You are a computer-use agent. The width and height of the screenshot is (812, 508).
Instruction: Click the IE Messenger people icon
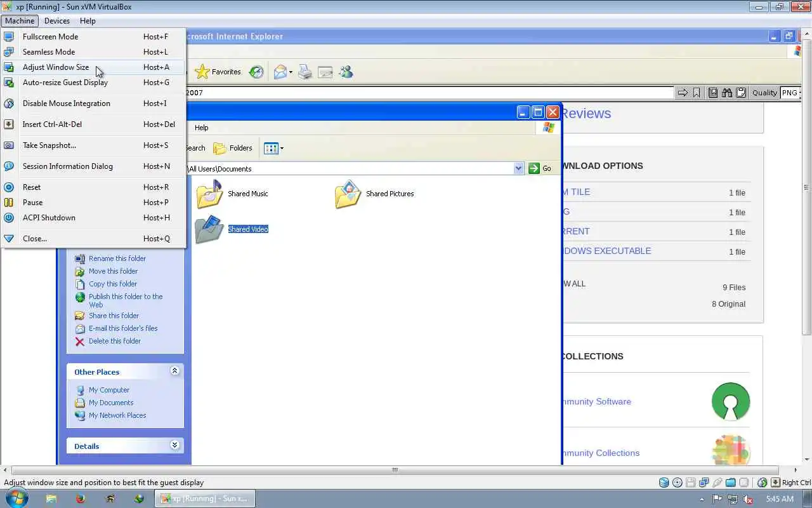[346, 72]
